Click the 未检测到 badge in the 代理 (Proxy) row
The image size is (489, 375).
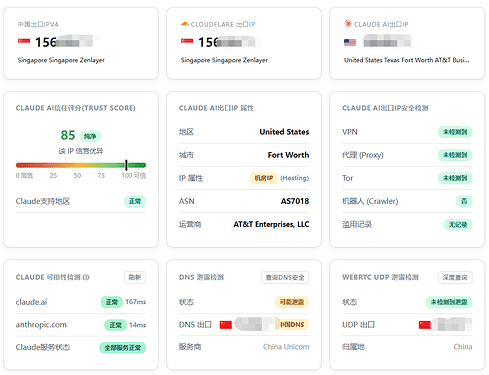click(x=455, y=155)
